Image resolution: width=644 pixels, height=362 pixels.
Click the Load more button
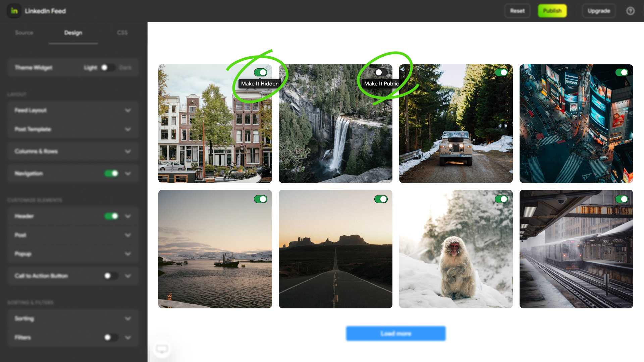click(396, 334)
